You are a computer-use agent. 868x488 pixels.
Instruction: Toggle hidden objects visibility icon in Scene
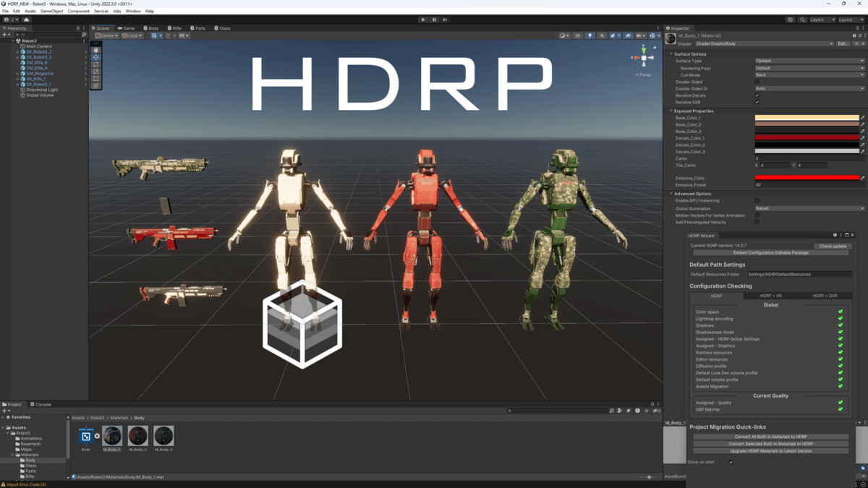pyautogui.click(x=628, y=35)
